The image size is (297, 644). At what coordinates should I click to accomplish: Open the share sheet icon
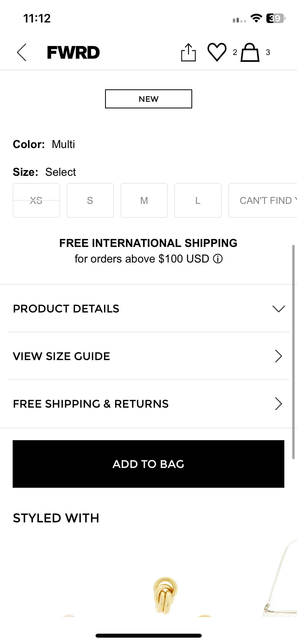tap(188, 52)
